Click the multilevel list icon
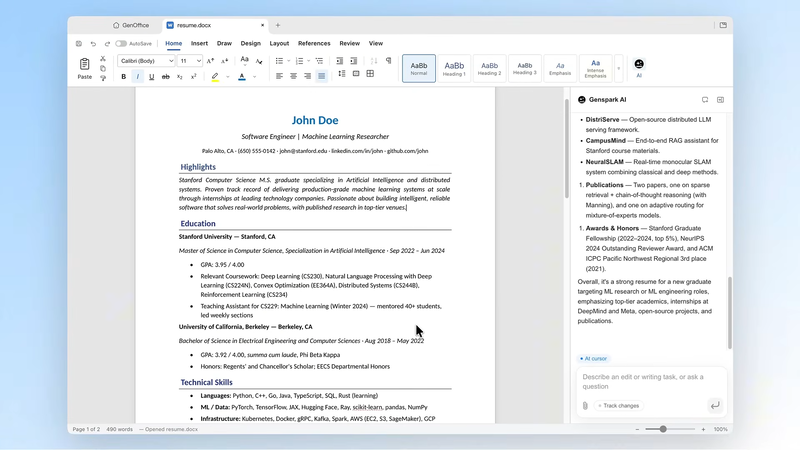 (319, 61)
